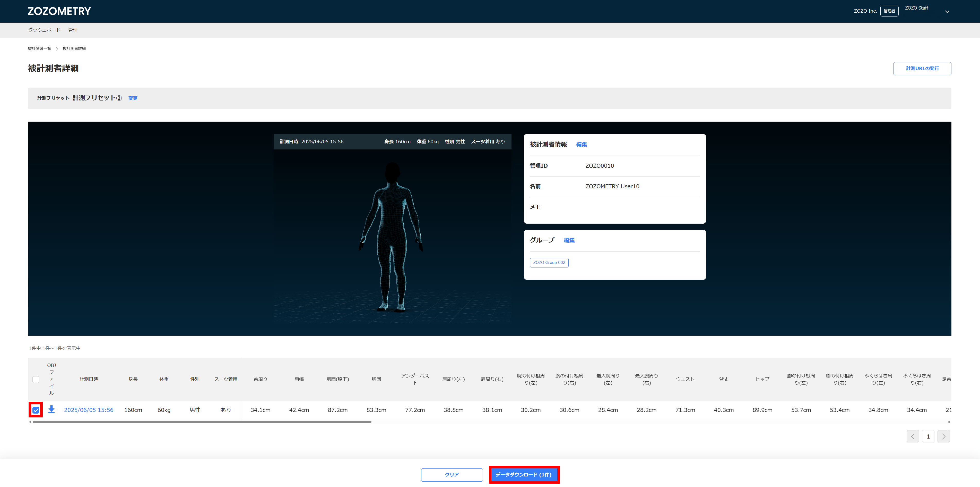Click the horizontal table scrollbar

pos(202,422)
